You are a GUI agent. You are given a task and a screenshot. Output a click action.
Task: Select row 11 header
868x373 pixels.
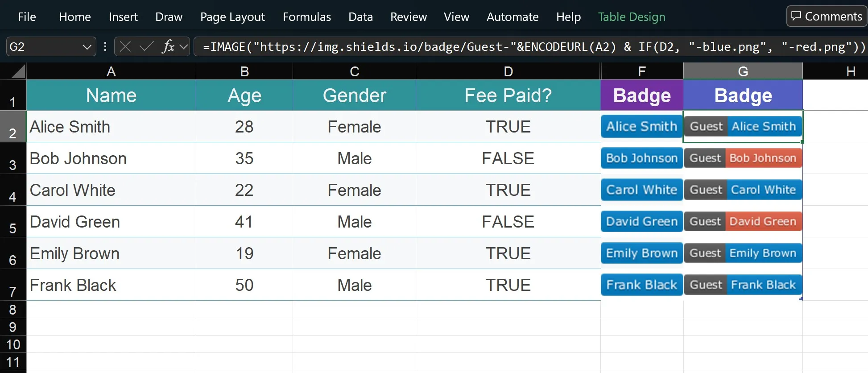(13, 362)
